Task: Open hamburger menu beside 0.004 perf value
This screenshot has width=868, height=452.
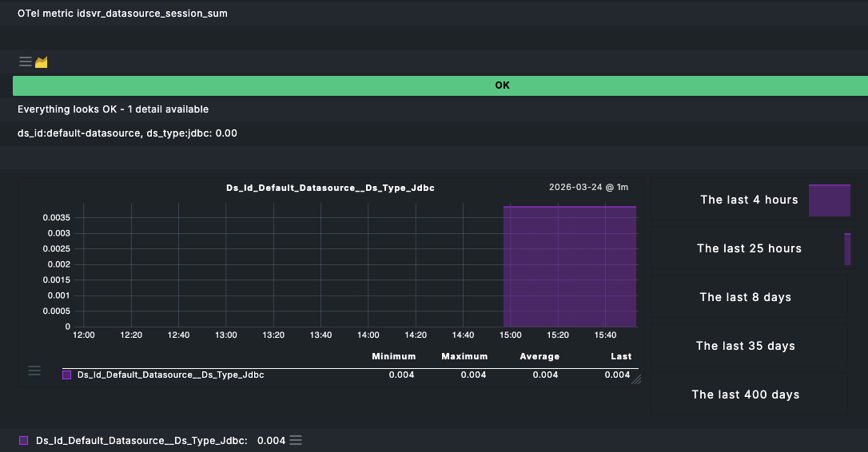Action: [x=296, y=440]
